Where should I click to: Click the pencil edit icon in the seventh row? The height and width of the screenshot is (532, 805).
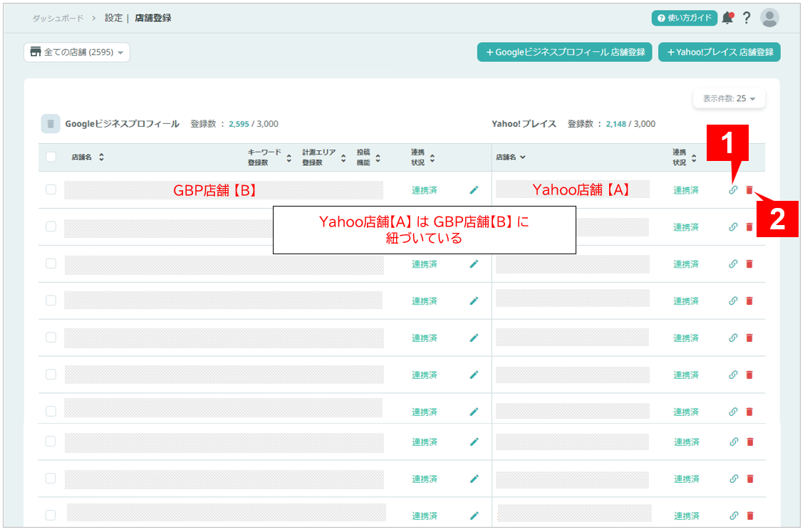474,412
